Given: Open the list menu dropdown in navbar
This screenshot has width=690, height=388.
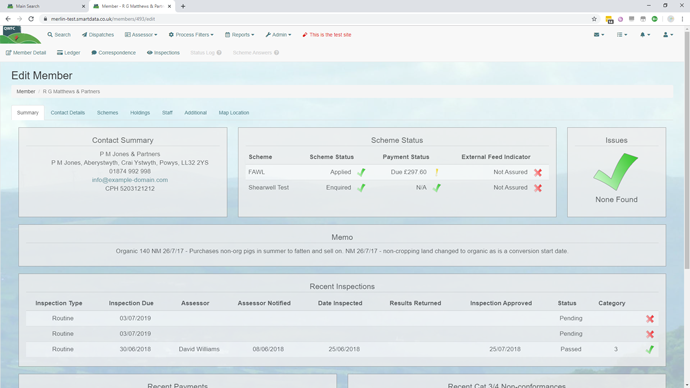Looking at the screenshot, I should (x=622, y=35).
